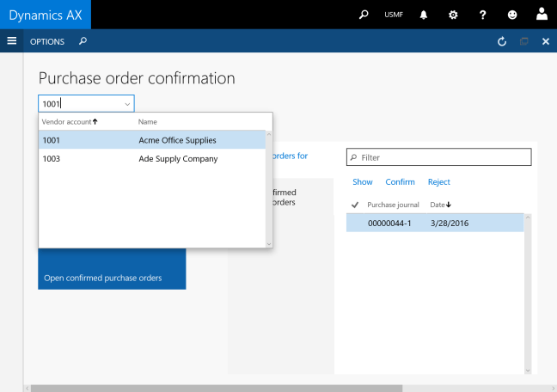Click search icon next to OPTIONS
This screenshot has height=392, width=557.
pyautogui.click(x=83, y=40)
